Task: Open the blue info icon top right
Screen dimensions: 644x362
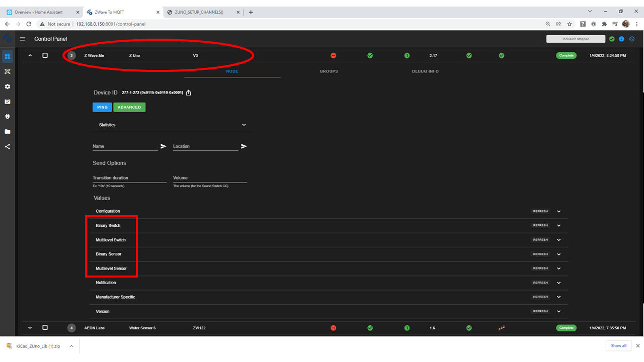Action: pos(622,39)
